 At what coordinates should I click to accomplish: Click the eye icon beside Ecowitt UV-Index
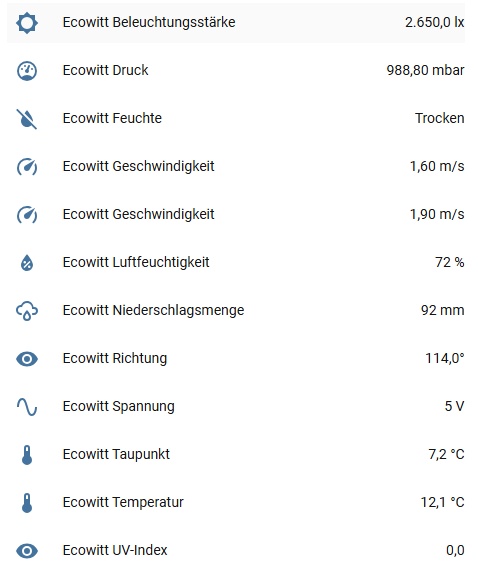tap(27, 551)
